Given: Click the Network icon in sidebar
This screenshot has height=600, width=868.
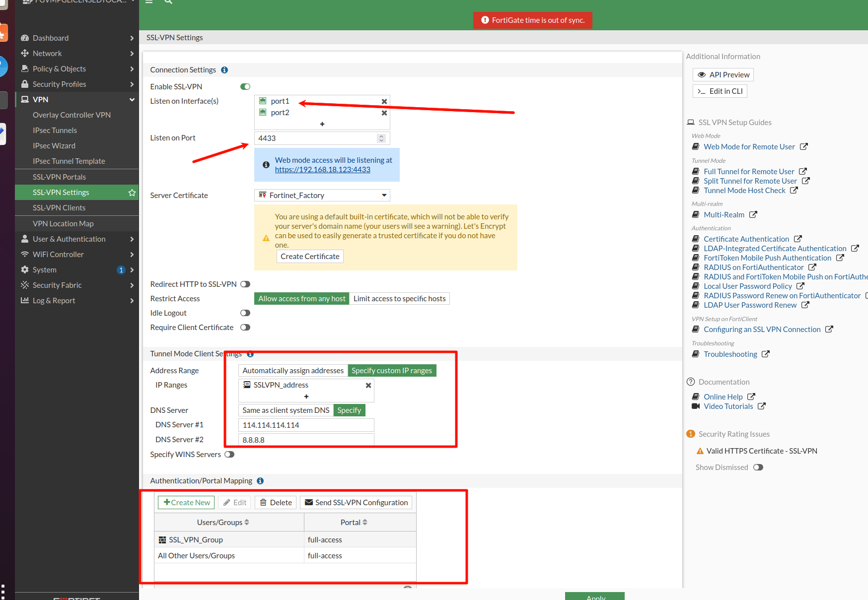Looking at the screenshot, I should point(25,54).
